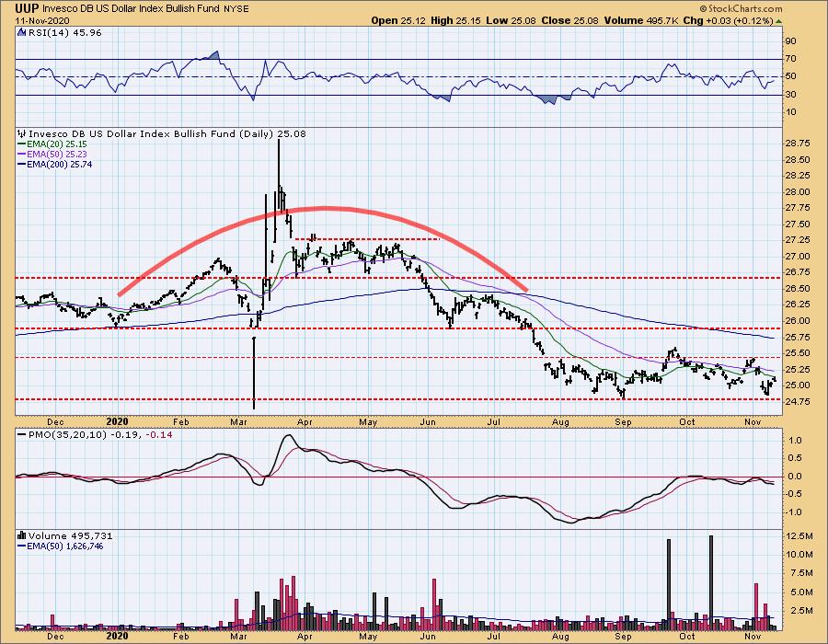Select the High 25.15 value
This screenshot has height=644, width=828.
455,20
